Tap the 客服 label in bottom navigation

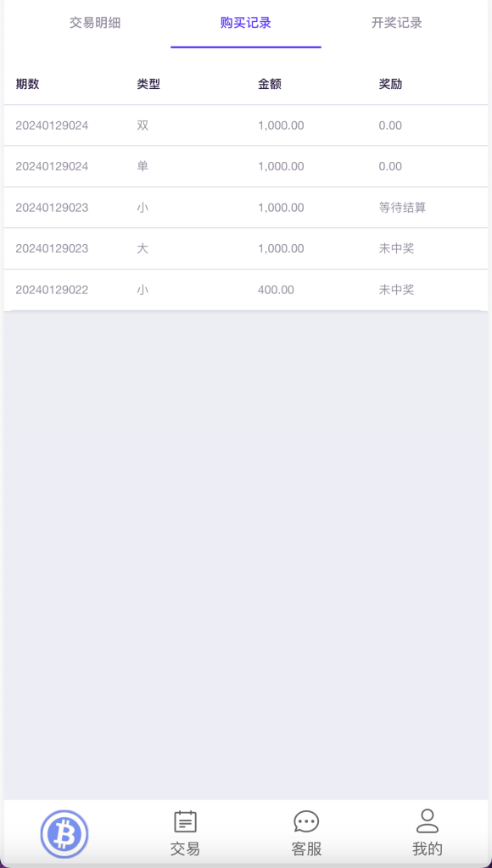(306, 849)
